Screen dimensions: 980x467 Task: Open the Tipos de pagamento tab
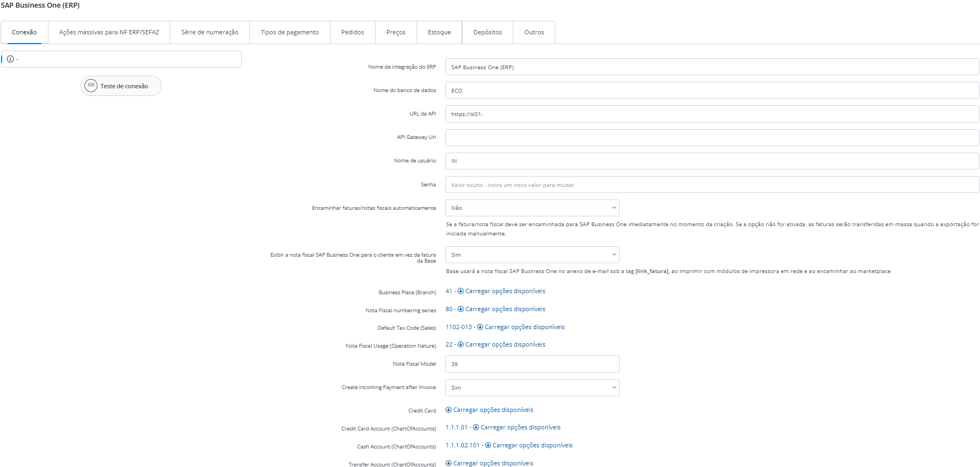tap(290, 32)
